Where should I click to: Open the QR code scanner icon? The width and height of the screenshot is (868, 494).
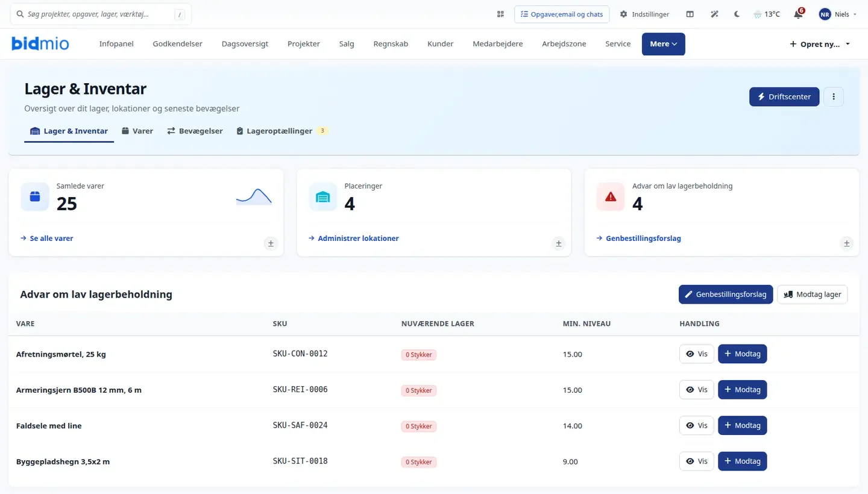(500, 14)
